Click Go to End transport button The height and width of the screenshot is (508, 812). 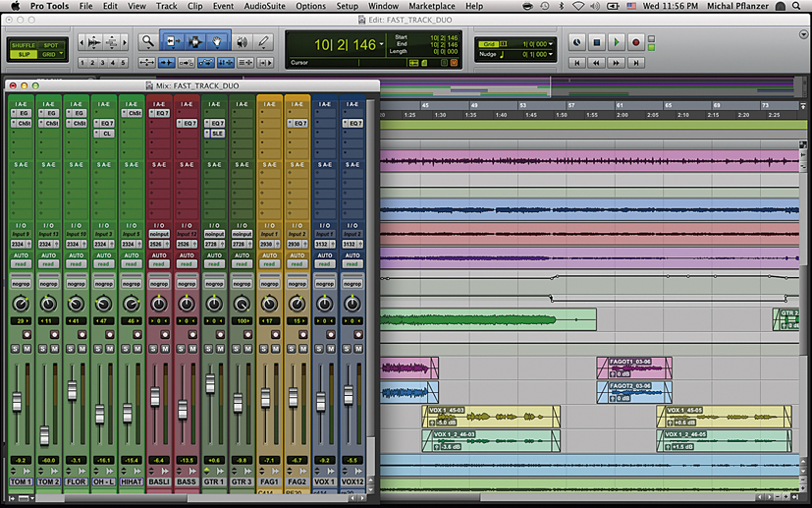pyautogui.click(x=636, y=63)
